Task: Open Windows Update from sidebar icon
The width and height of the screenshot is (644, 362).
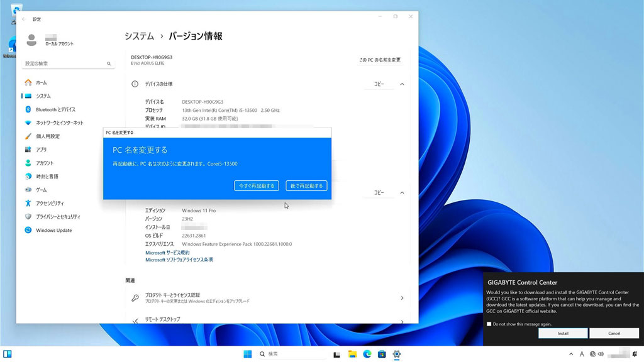Action: pos(28,230)
